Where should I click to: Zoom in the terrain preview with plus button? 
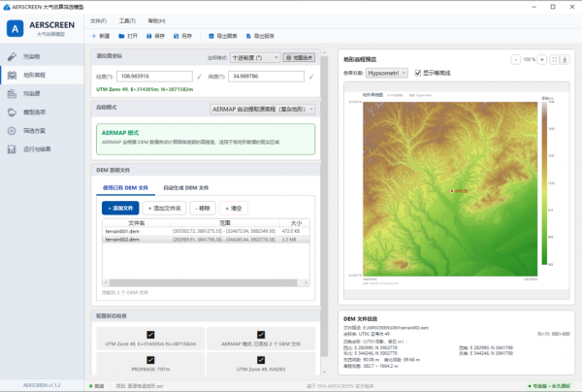pos(542,59)
